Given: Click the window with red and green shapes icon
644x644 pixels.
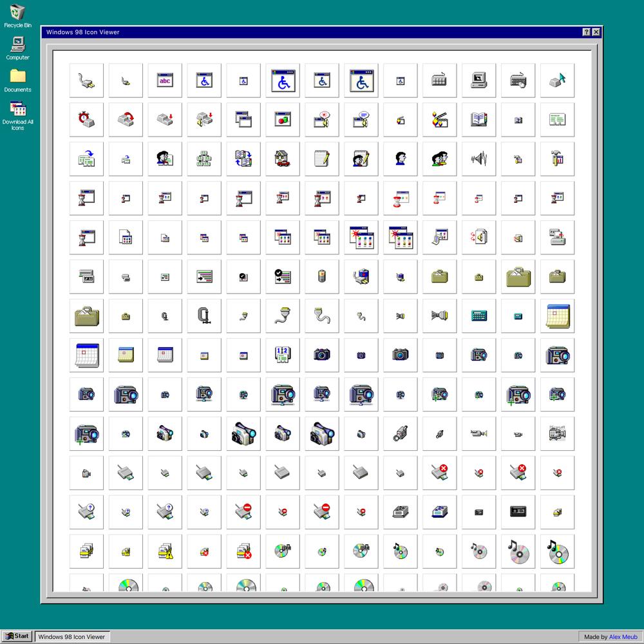Looking at the screenshot, I should [283, 120].
